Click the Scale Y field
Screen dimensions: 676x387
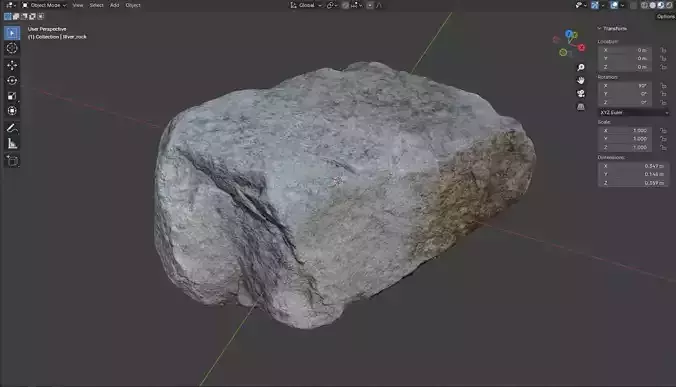coord(624,139)
